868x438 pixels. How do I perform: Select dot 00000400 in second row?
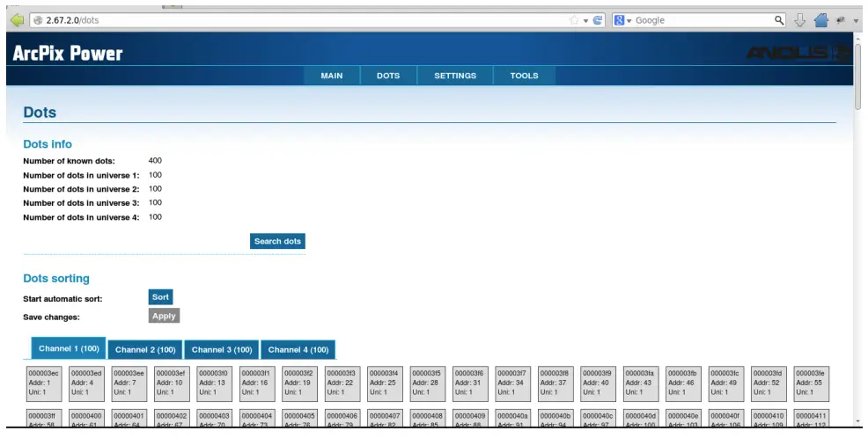click(86, 418)
